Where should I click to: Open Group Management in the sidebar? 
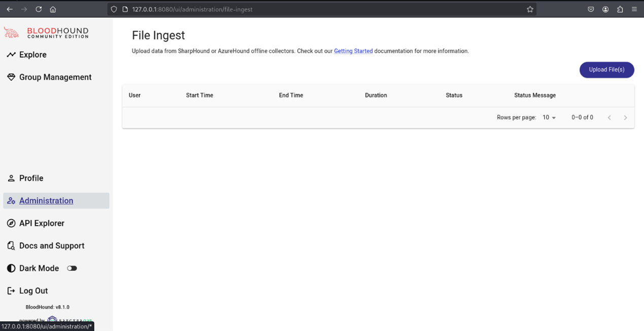click(55, 77)
